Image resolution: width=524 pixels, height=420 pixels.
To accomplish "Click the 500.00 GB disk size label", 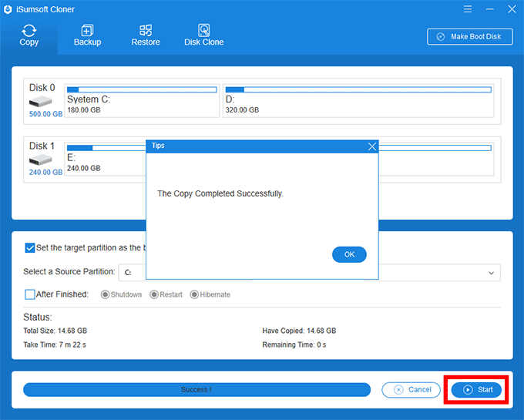I will [x=45, y=114].
